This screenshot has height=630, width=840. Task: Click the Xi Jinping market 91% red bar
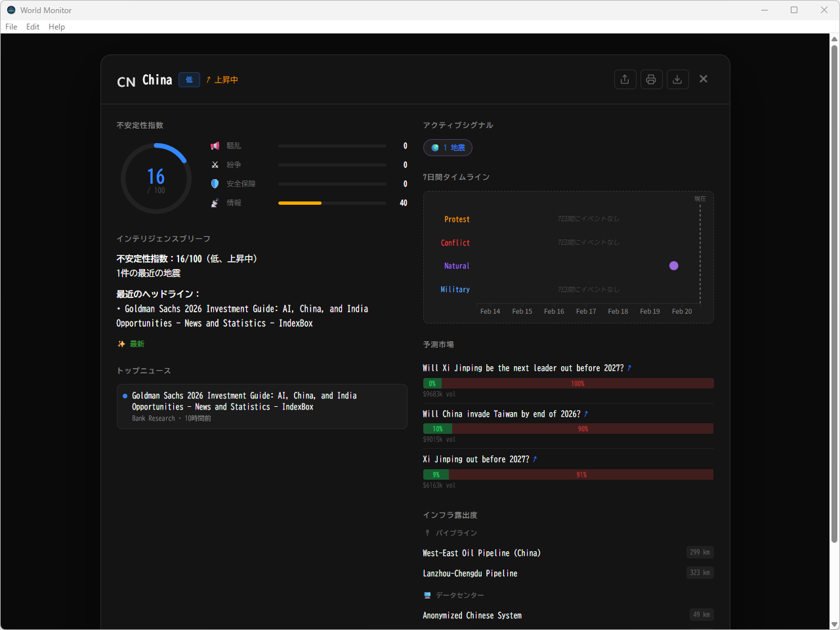(581, 474)
